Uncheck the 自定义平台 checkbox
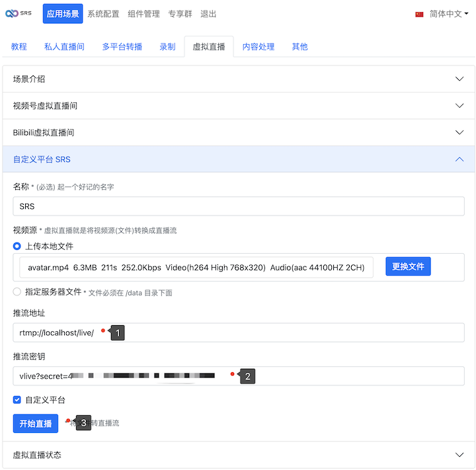The height and width of the screenshot is (470, 476). coord(17,400)
